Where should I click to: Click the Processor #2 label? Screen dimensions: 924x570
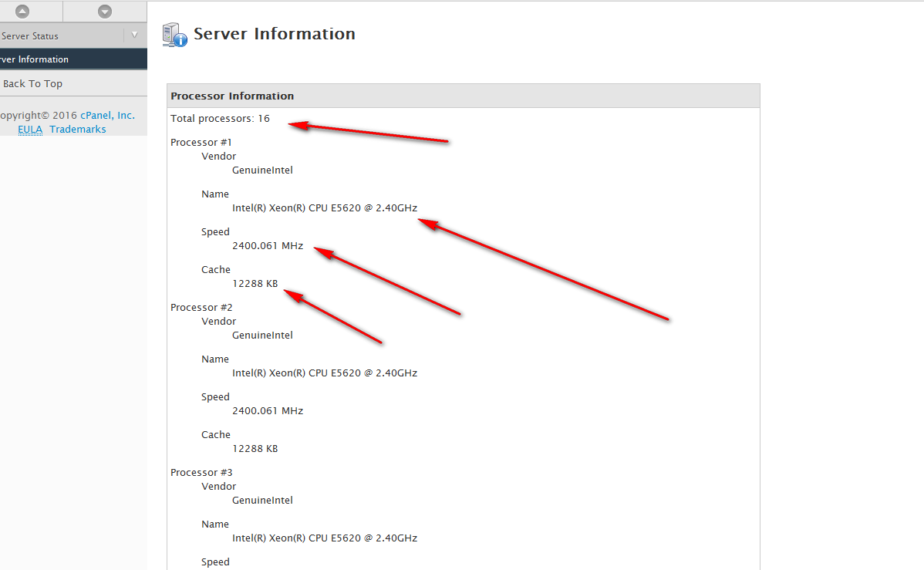tap(201, 307)
